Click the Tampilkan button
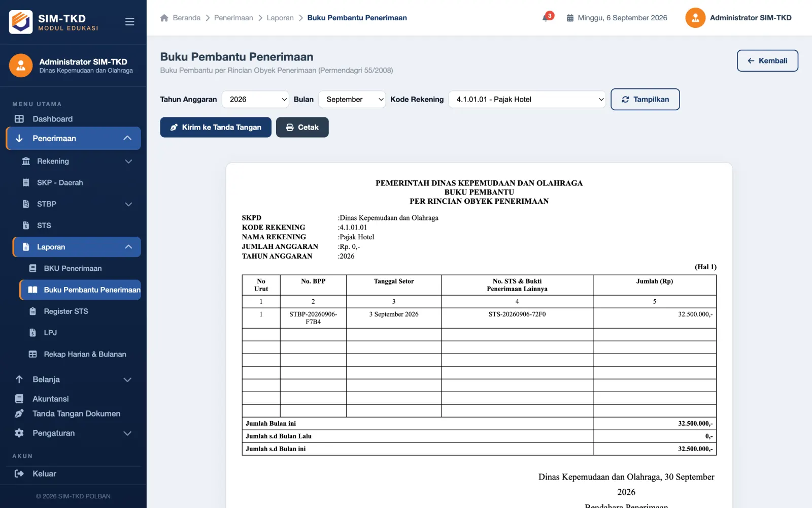This screenshot has width=812, height=508. click(x=645, y=99)
